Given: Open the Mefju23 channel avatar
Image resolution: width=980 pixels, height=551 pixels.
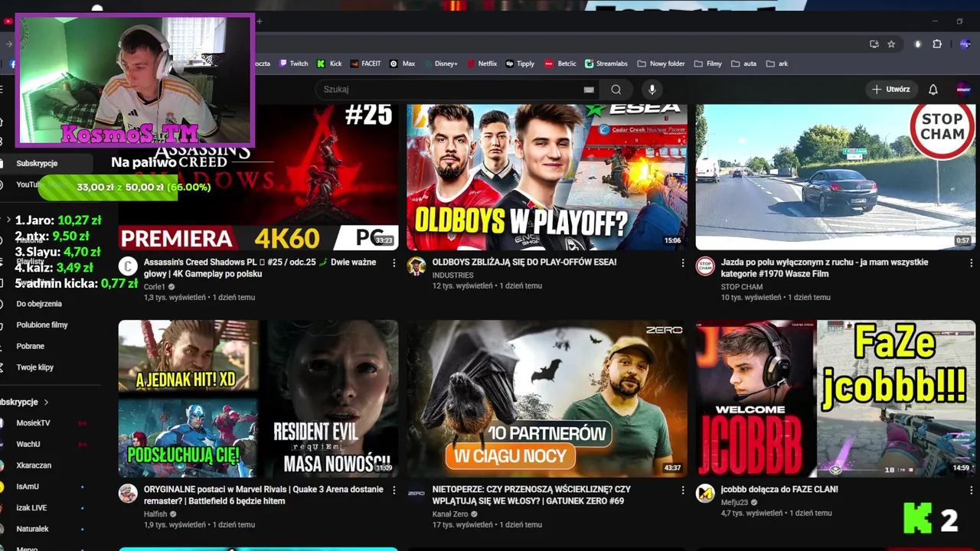Looking at the screenshot, I should pyautogui.click(x=705, y=494).
